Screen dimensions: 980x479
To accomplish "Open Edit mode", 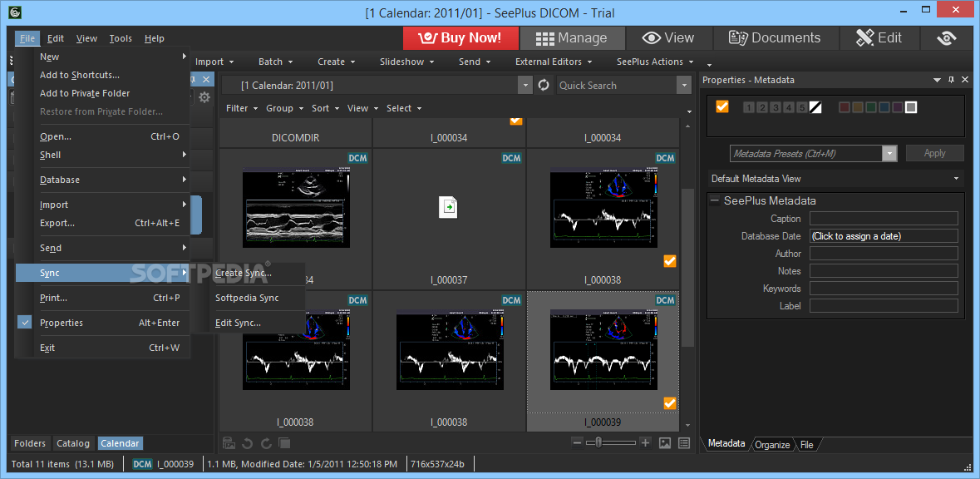I will pos(880,38).
